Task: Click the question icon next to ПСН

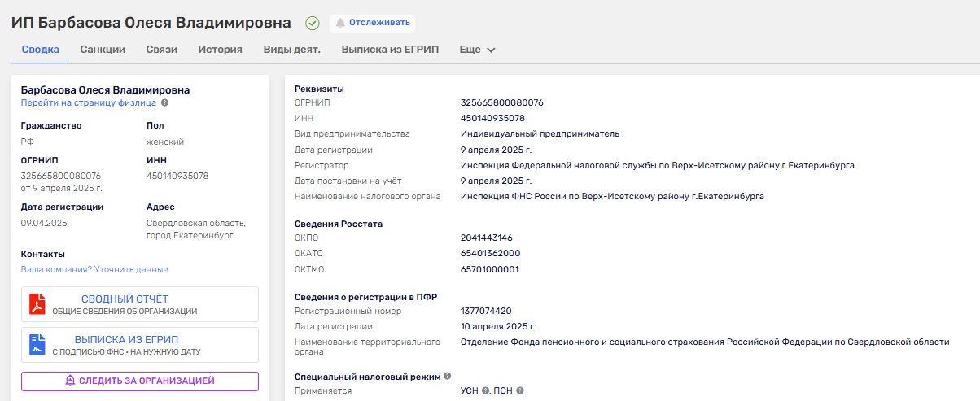Action: pyautogui.click(x=519, y=391)
